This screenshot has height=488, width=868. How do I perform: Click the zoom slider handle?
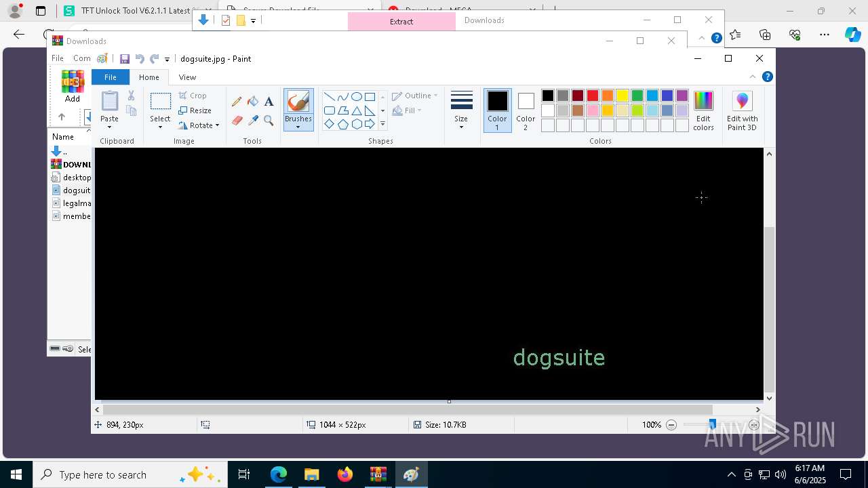click(712, 425)
